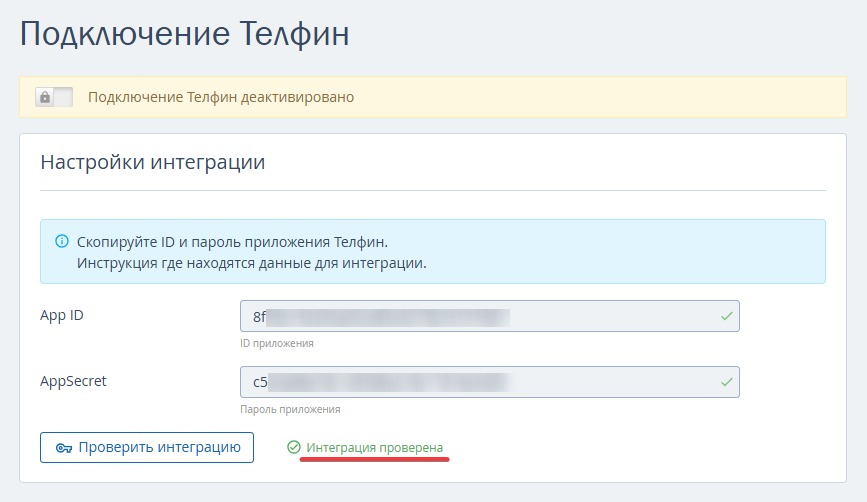Click the ID приложения hint text
Image resolution: width=867 pixels, height=502 pixels.
pos(277,344)
